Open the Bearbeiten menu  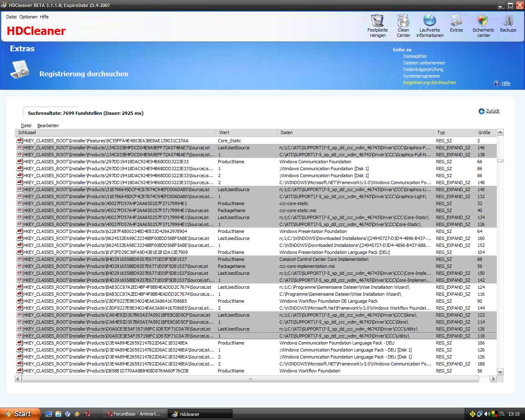[x=48, y=126]
